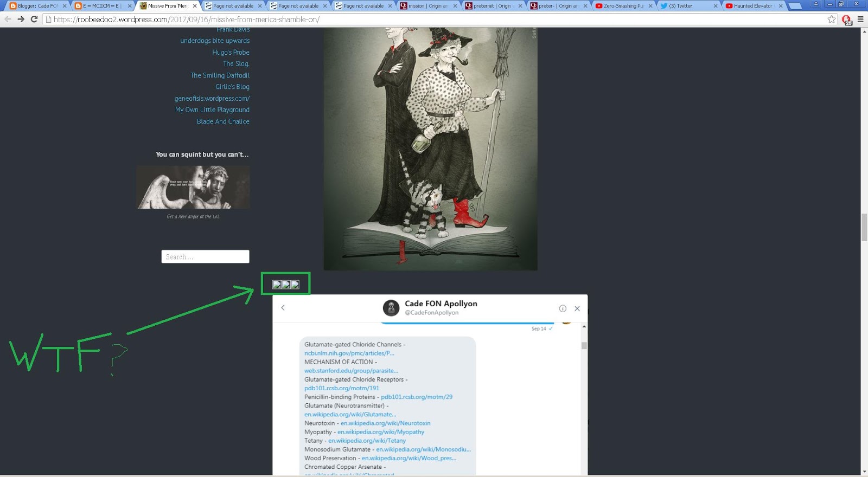Image resolution: width=868 pixels, height=477 pixels.
Task: Click the 'Get a new angle at the Lol' caption
Action: [x=193, y=217]
